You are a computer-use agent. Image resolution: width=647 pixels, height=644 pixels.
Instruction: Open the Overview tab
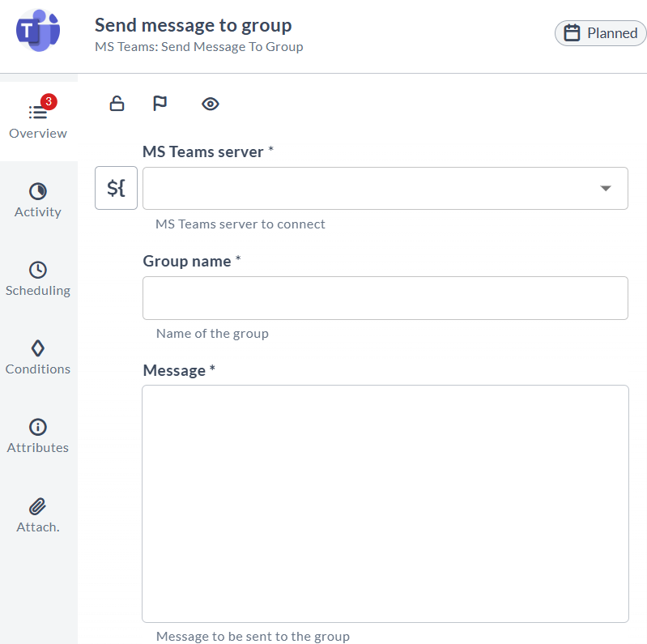point(38,122)
